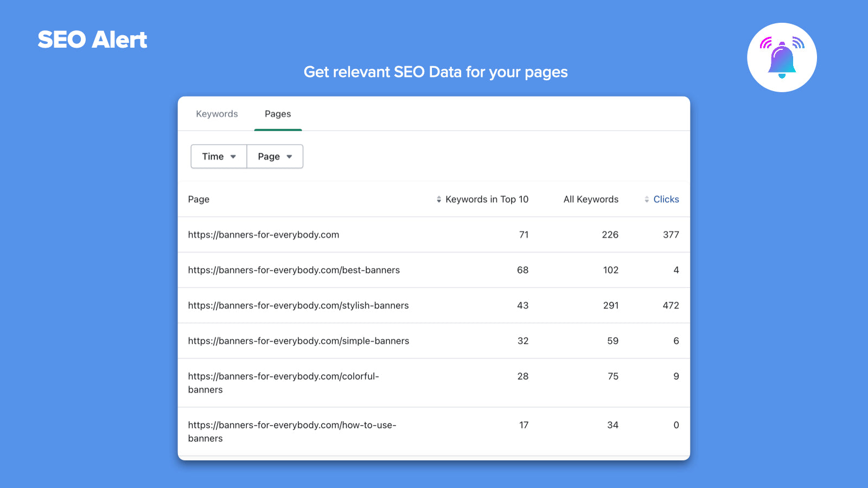Open the Page filter dropdown
The width and height of the screenshot is (868, 488).
(x=275, y=156)
